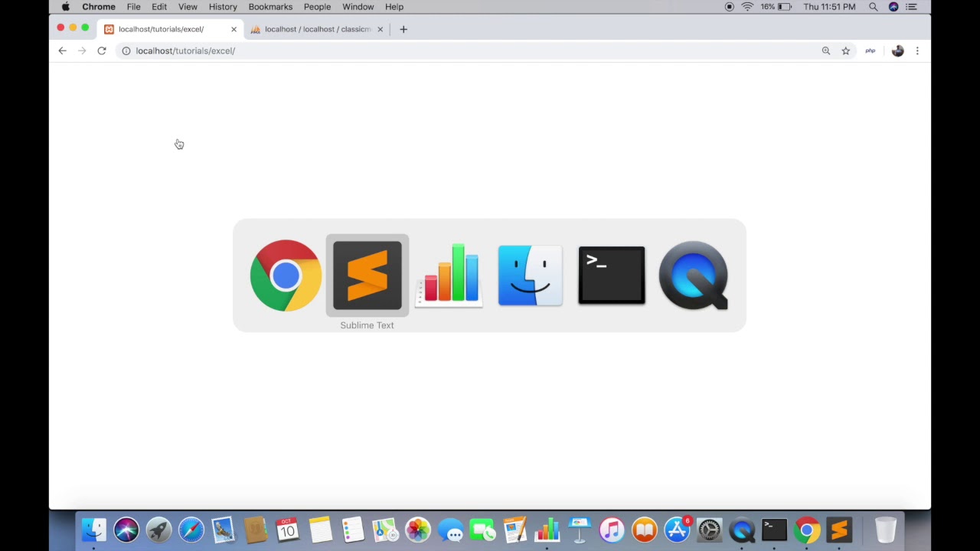Open the Edit menu
Screen dimensions: 980x551
[159, 7]
